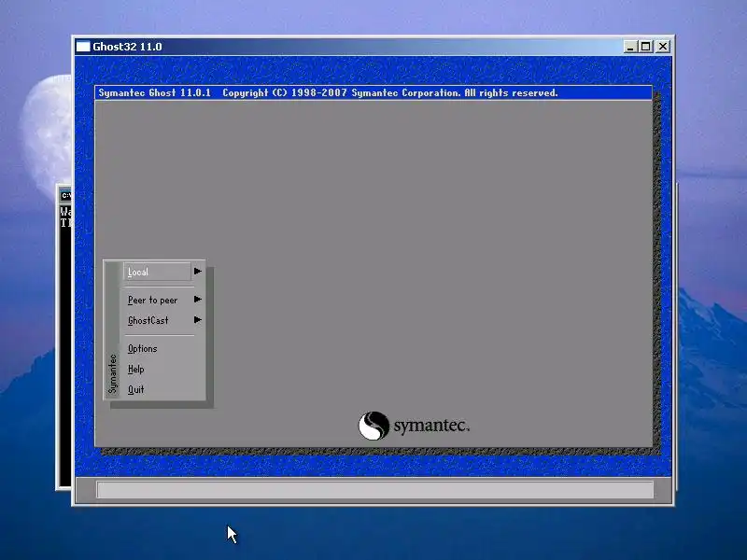The width and height of the screenshot is (747, 560).
Task: Click the empty status bar field at bottom
Action: [x=375, y=489]
